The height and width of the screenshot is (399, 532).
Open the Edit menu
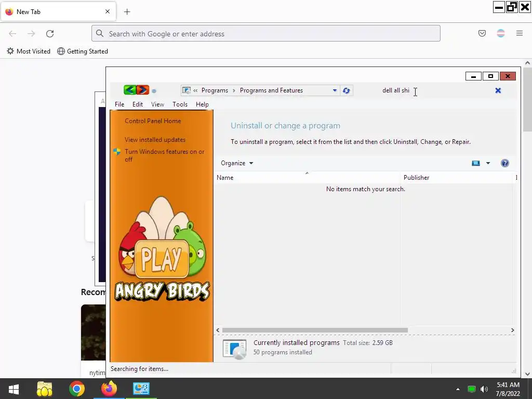[137, 104]
